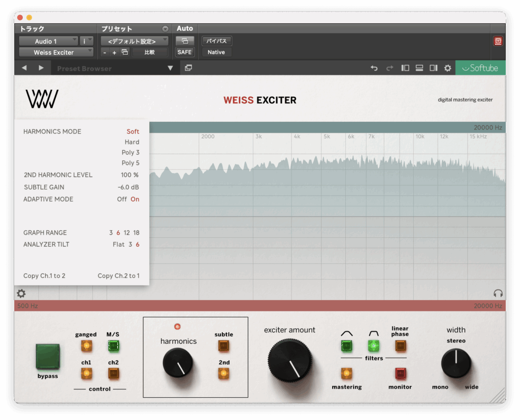Toggle the green bypass button

click(x=48, y=357)
